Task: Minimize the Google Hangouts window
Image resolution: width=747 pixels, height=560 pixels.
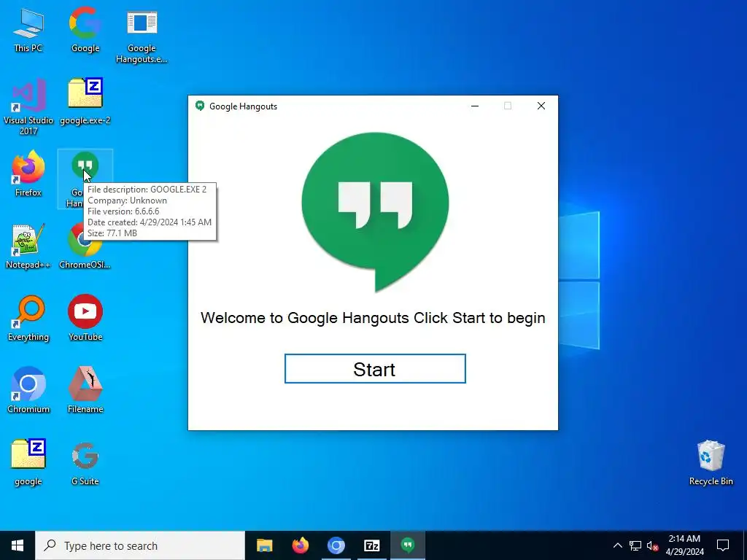Action: 474,106
